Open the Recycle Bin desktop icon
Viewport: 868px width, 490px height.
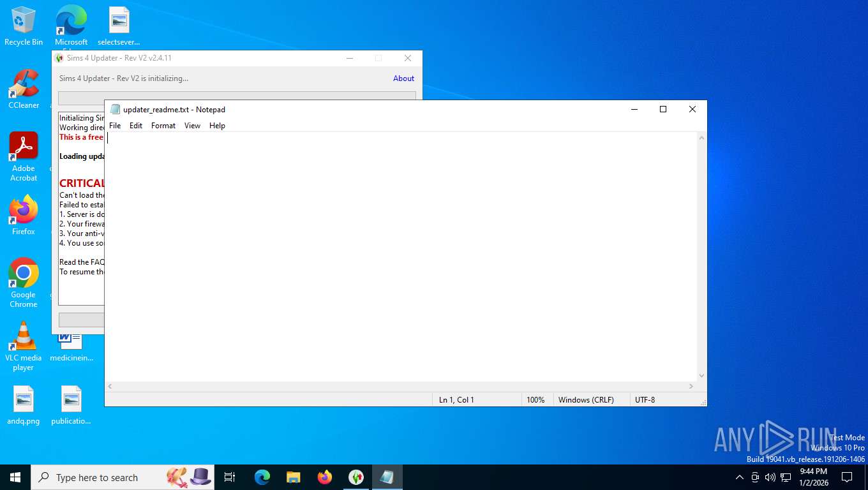coord(24,26)
